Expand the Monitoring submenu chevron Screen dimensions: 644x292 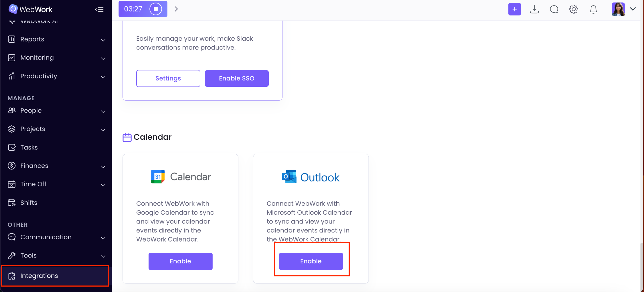(103, 58)
